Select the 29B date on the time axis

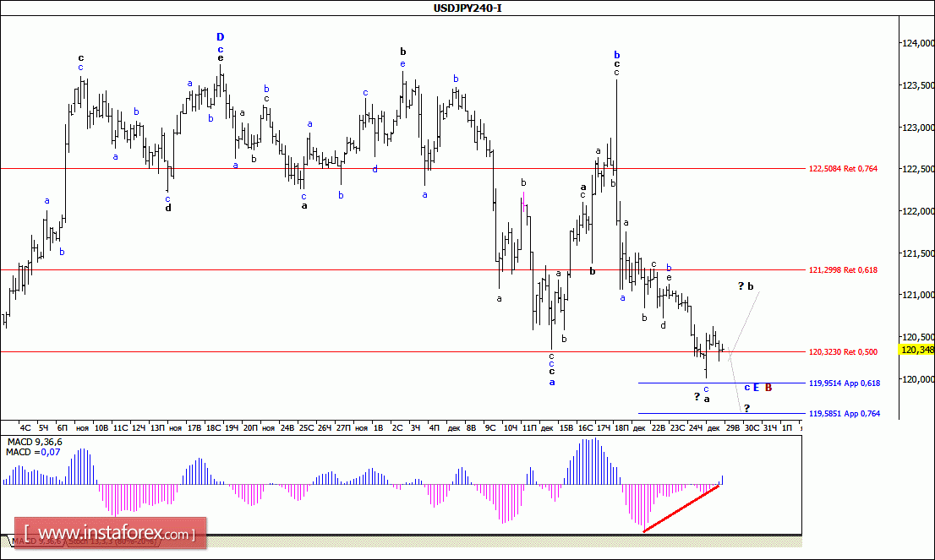pos(732,427)
